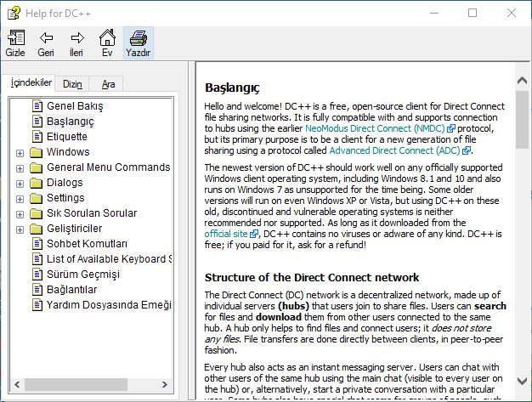The width and height of the screenshot is (532, 402).
Task: Click the General Menu Commands folder icon
Action: 36,167
